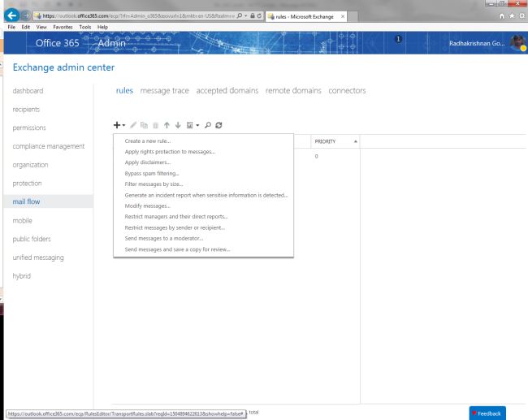Switch to the rules tab
The width and height of the screenshot is (528, 420).
(124, 91)
